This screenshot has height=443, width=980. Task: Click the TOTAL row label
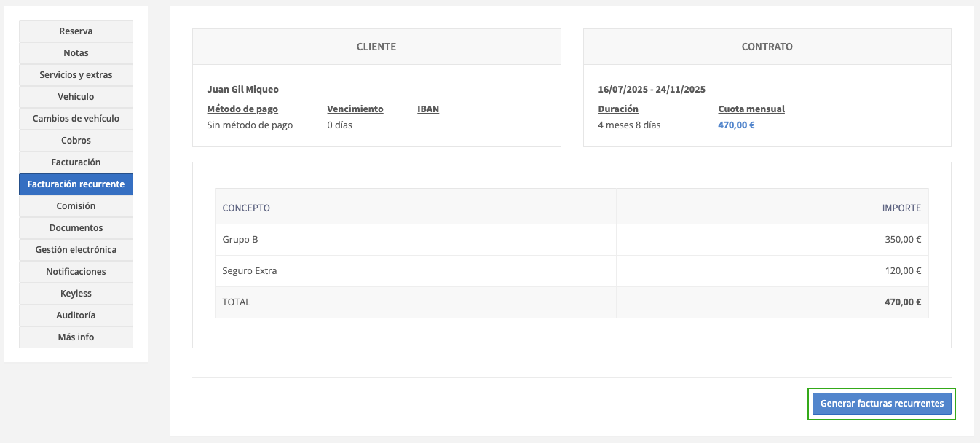(237, 302)
